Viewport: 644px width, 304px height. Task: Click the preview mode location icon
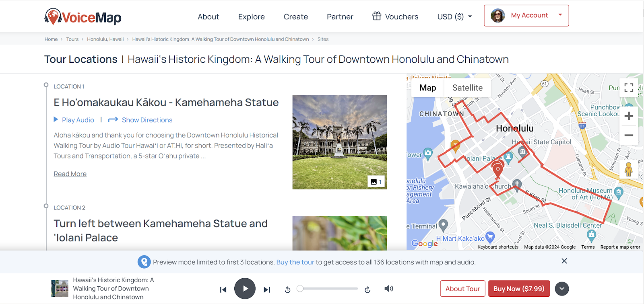point(144,262)
